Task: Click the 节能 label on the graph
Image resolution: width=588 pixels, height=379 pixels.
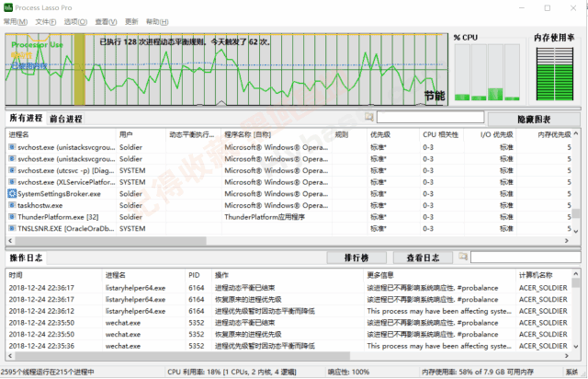Action: (x=435, y=96)
